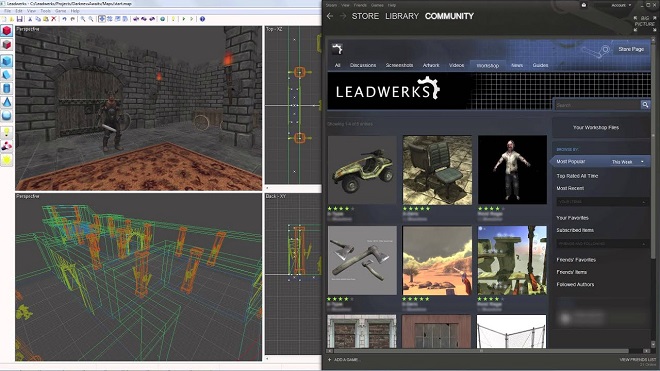Select the red cube tool in sidebar

pyautogui.click(x=7, y=31)
